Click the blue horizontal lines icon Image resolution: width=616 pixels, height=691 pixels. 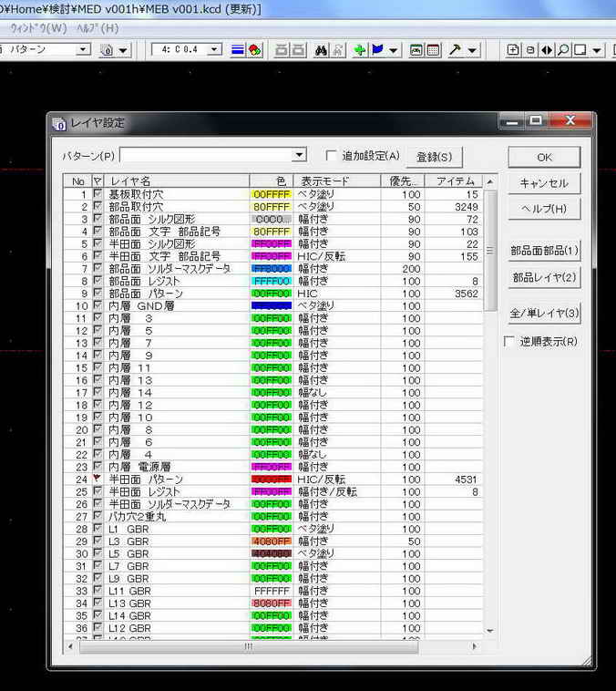(x=237, y=50)
